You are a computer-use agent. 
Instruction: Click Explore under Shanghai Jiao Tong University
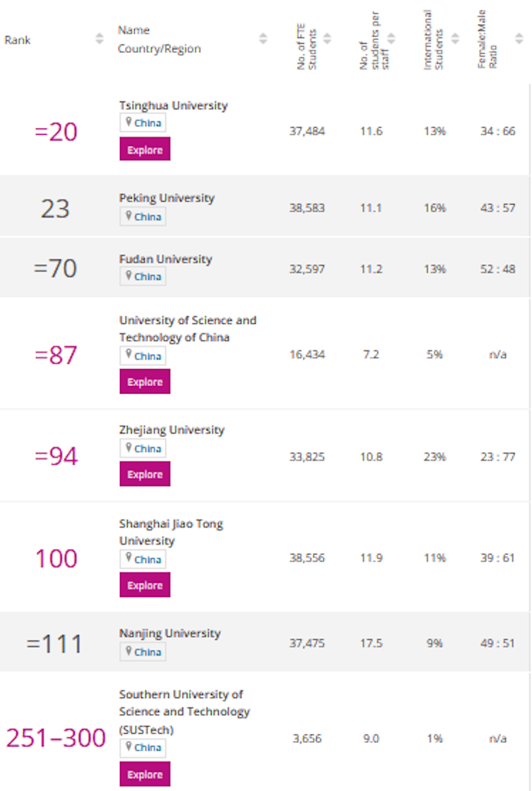145,585
